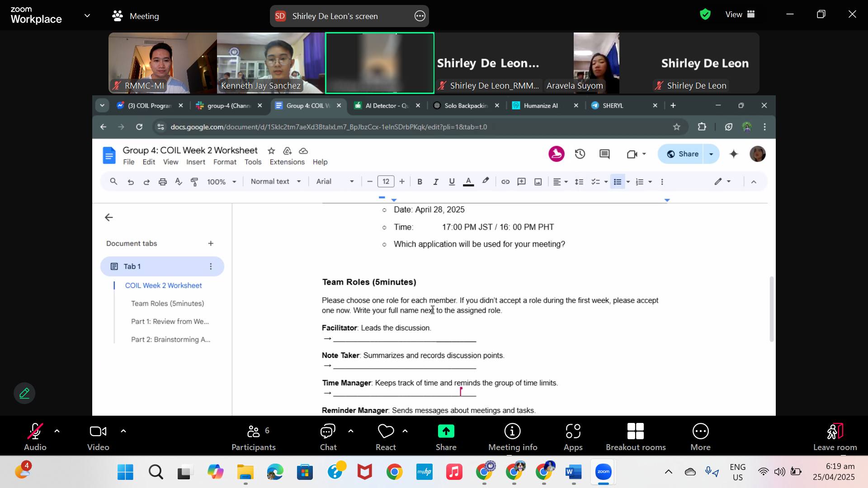The width and height of the screenshot is (868, 488).
Task: Open the View layout menu
Action: point(740,14)
